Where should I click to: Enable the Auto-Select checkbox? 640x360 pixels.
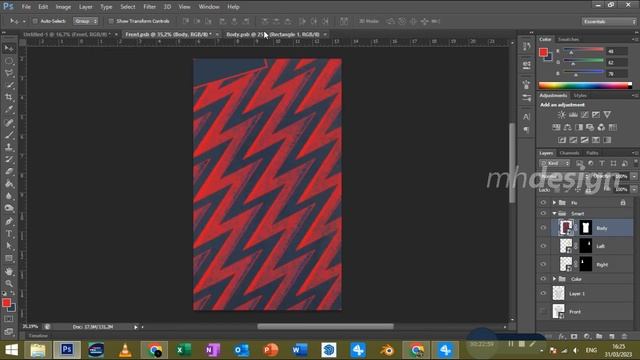(x=35, y=21)
